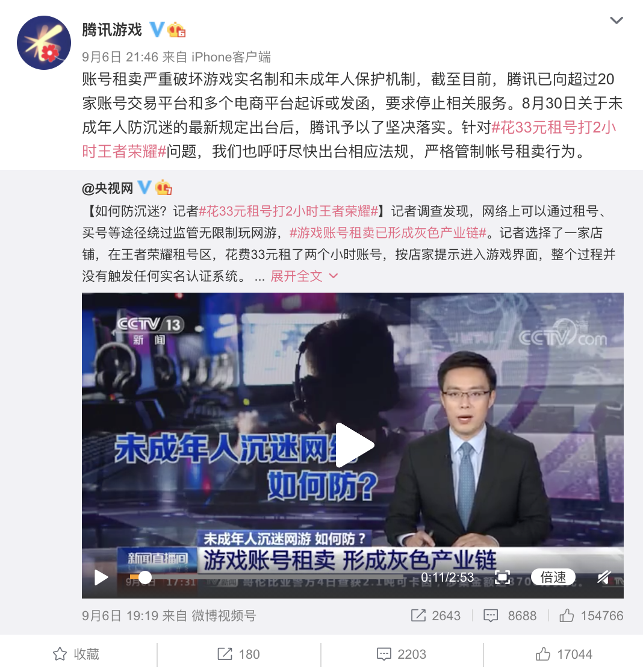The image size is (643, 672).
Task: Like the original post with 154766 likes
Action: point(591,615)
